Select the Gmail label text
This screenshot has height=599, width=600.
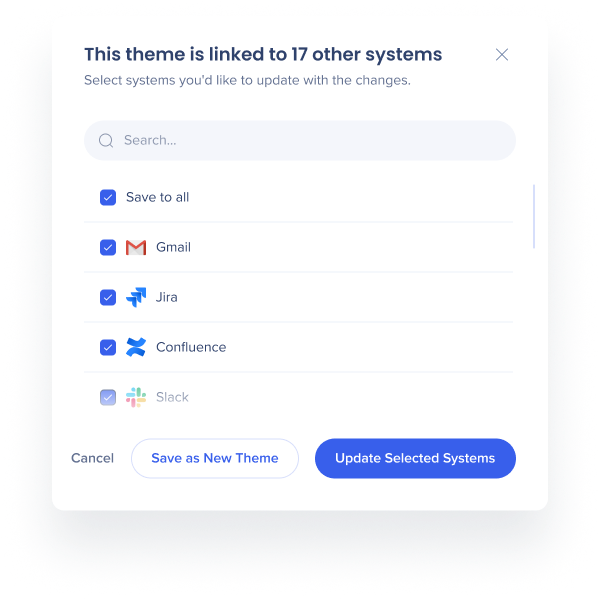[173, 247]
